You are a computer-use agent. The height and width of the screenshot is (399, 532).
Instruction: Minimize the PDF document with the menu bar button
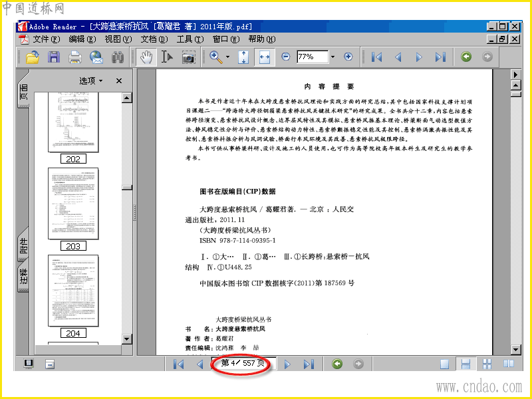[x=491, y=39]
